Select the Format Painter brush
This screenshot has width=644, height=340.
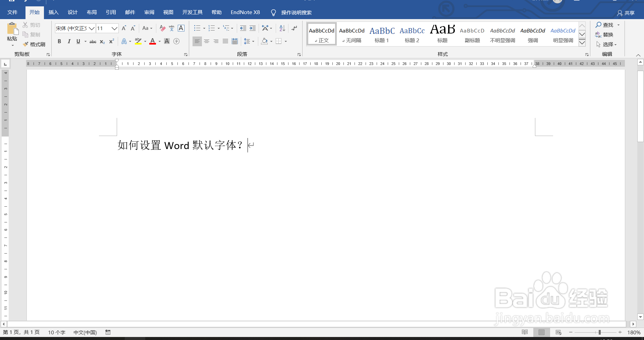click(34, 44)
